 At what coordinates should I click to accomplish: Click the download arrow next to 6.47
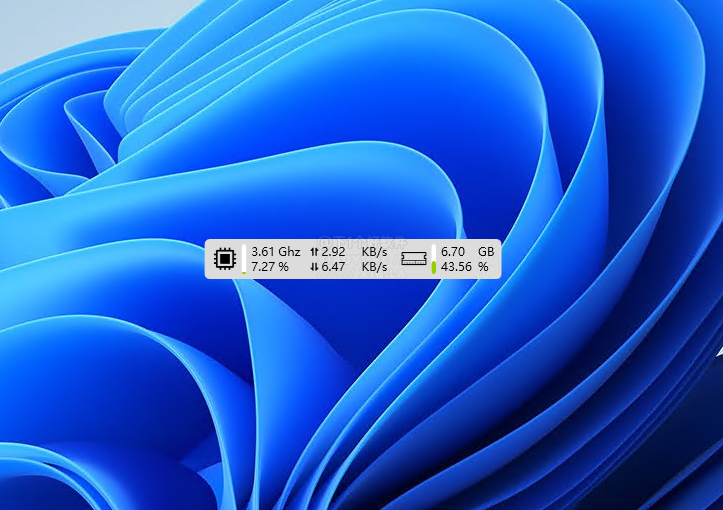coord(314,267)
